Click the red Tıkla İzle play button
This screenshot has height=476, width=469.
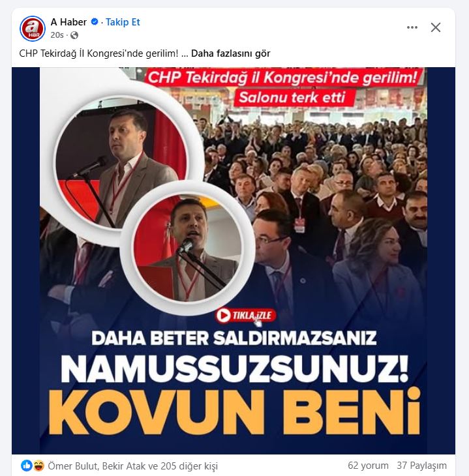click(x=246, y=316)
